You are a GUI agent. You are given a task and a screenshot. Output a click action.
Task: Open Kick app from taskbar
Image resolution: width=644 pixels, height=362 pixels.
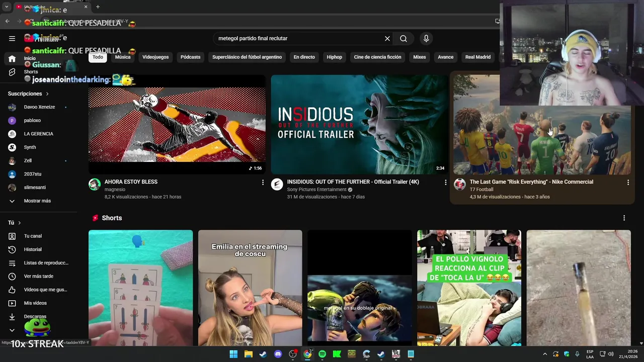coord(337,354)
